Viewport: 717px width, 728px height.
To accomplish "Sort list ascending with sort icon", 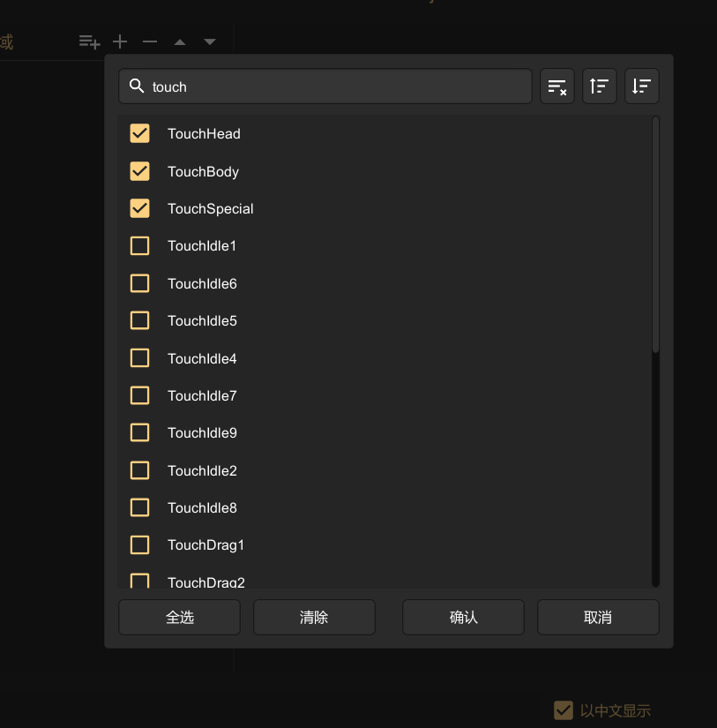I will point(600,86).
